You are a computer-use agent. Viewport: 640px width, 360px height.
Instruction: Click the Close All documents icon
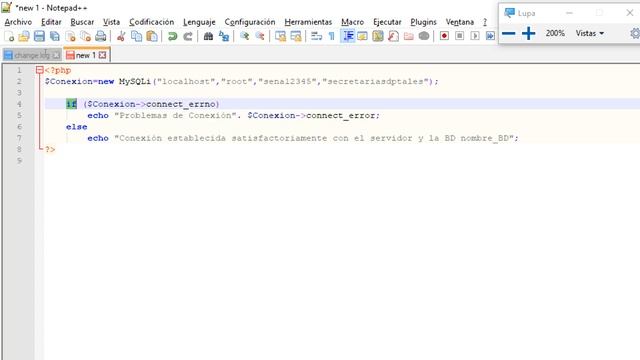[85, 36]
